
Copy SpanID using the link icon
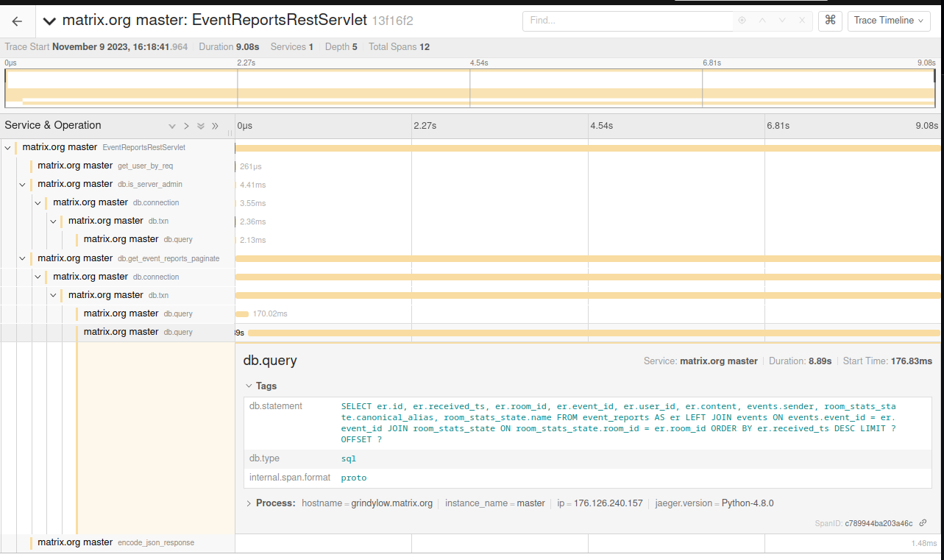[923, 522]
